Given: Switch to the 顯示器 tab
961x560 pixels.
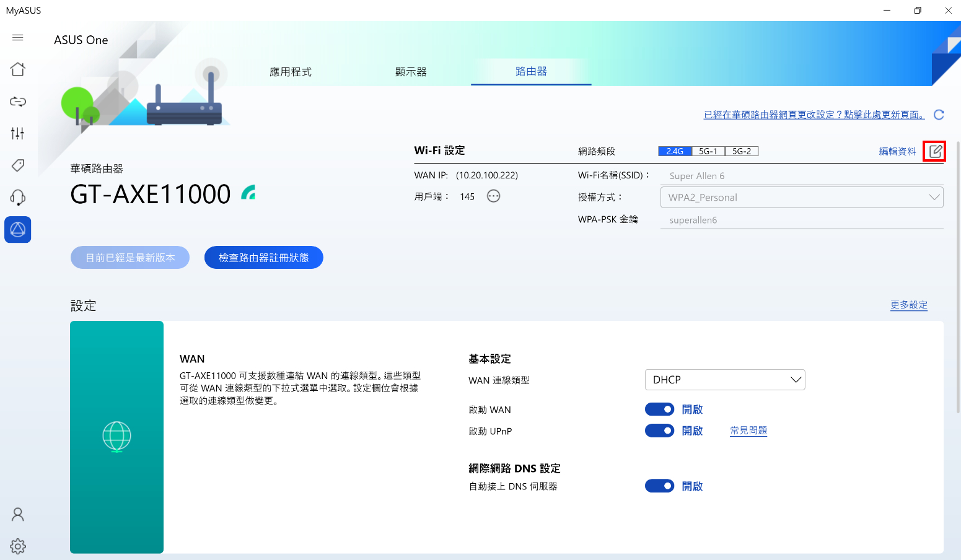Looking at the screenshot, I should click(x=411, y=72).
